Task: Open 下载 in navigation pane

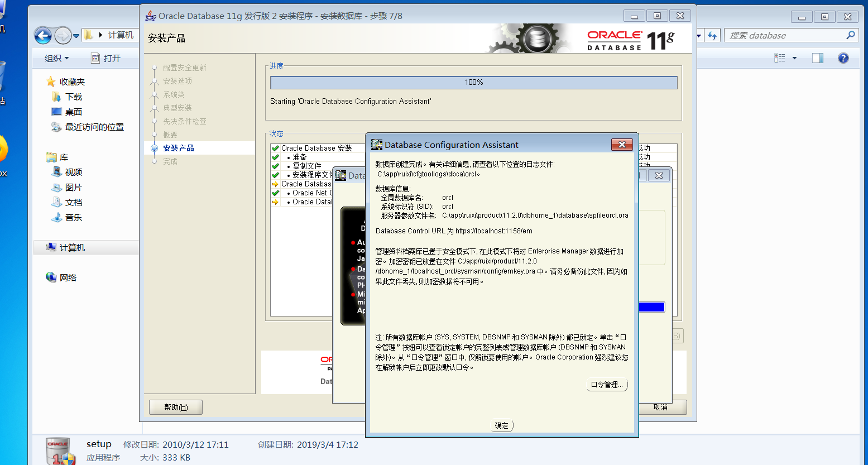Action: pyautogui.click(x=74, y=97)
